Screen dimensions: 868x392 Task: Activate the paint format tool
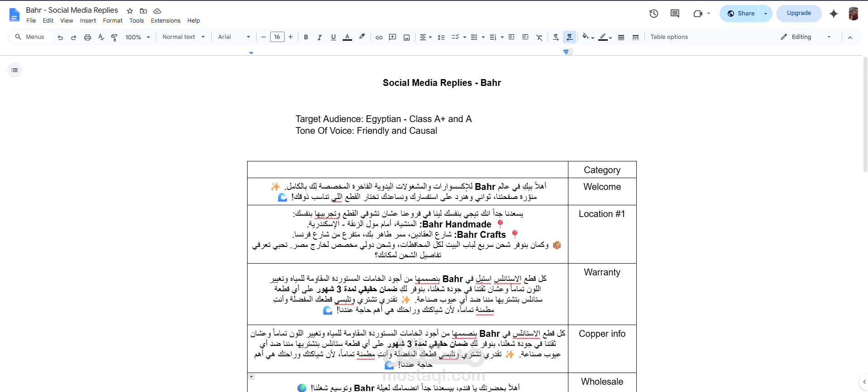point(114,37)
